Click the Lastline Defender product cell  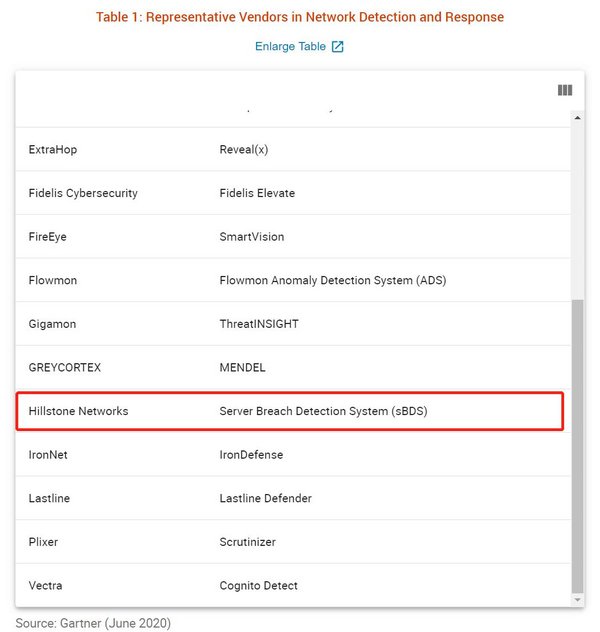266,498
